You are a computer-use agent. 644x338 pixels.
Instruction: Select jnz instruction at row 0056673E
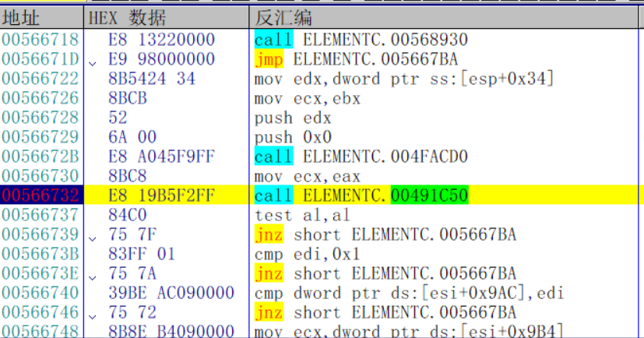click(x=385, y=273)
